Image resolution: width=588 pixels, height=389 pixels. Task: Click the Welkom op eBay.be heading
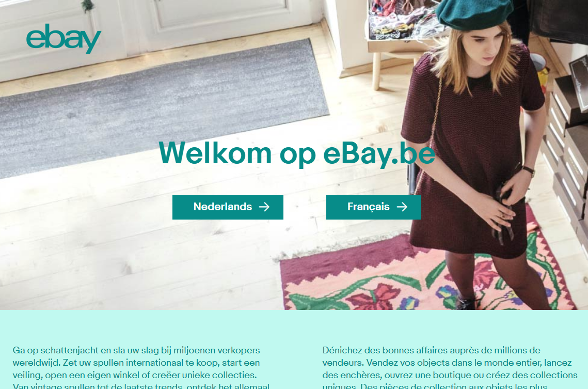click(297, 153)
